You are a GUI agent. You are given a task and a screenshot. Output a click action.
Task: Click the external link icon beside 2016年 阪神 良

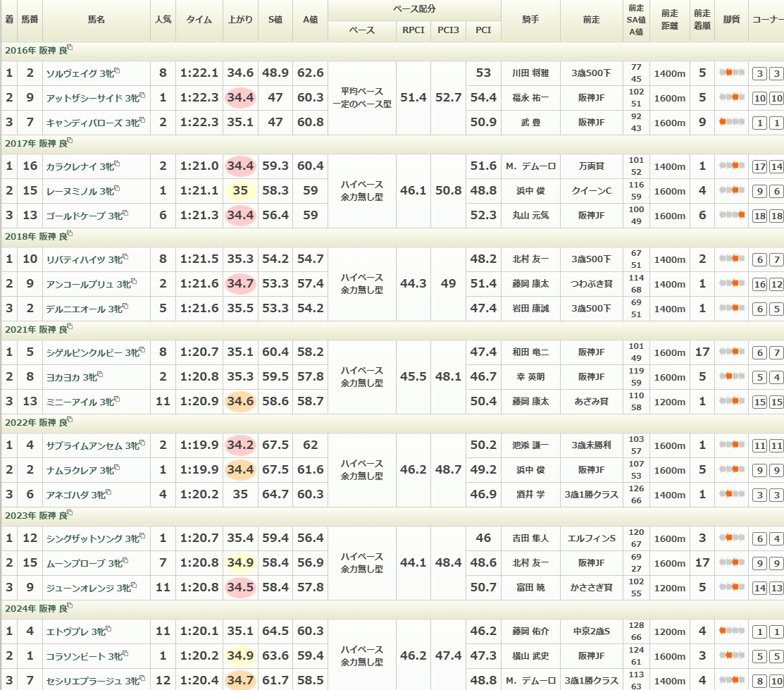70,49
